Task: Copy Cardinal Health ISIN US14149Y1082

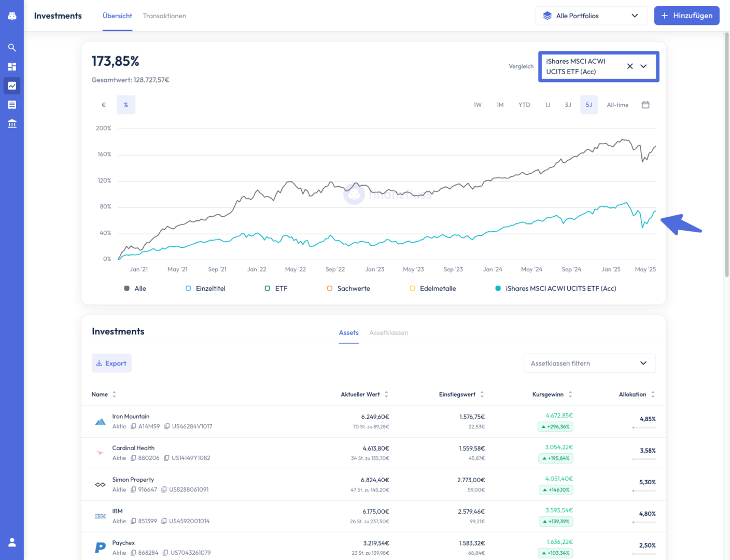Action: 166,458
